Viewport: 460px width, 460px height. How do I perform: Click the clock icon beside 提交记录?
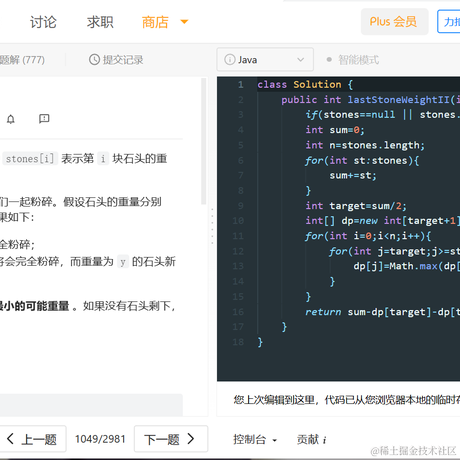(x=94, y=60)
